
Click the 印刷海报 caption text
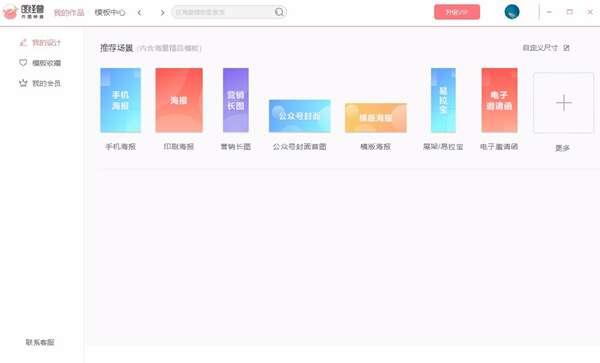179,147
